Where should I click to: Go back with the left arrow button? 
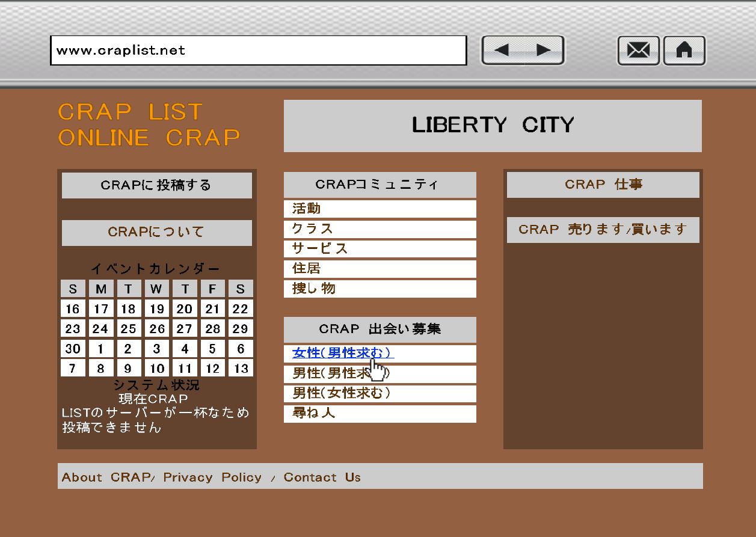[502, 51]
